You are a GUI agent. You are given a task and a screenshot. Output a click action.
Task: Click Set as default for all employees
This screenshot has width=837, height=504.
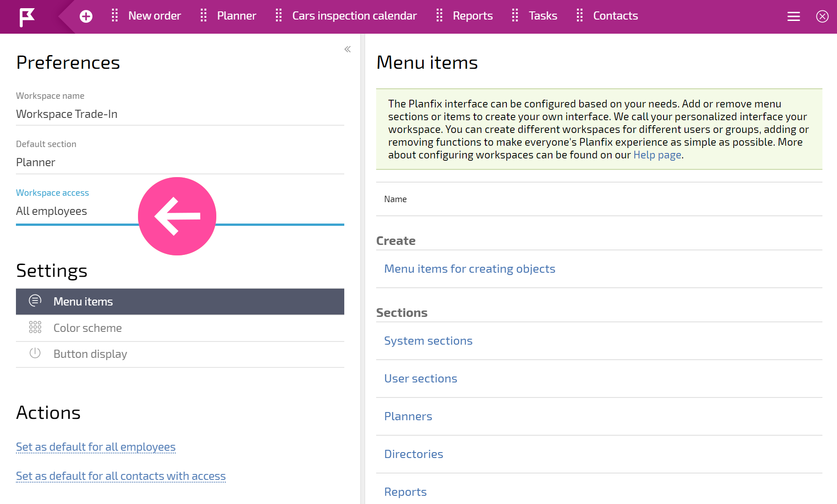click(96, 447)
